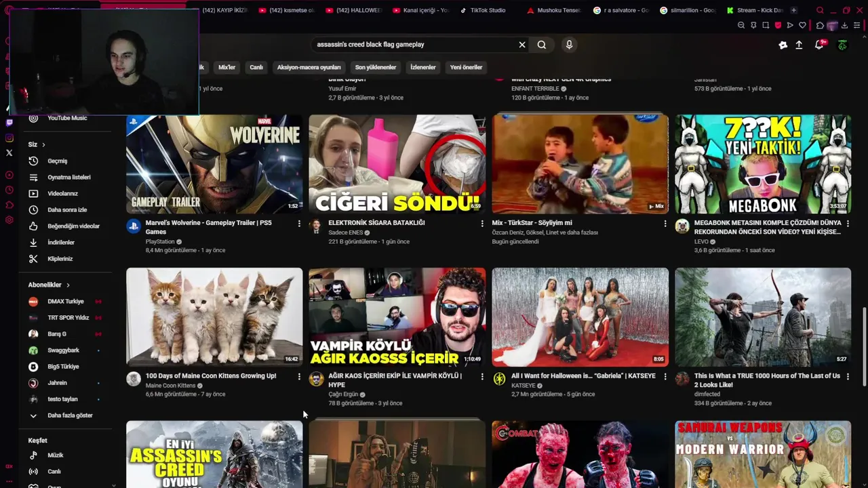
Task: Click the magnifier search button
Action: [542, 45]
